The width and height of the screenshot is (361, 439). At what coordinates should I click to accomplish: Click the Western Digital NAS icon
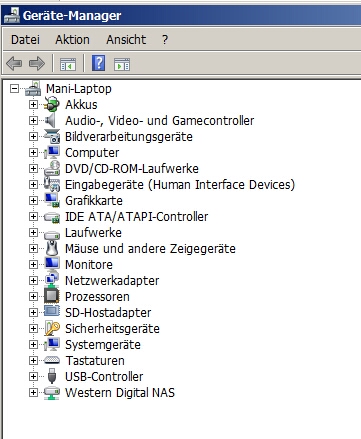coord(52,393)
